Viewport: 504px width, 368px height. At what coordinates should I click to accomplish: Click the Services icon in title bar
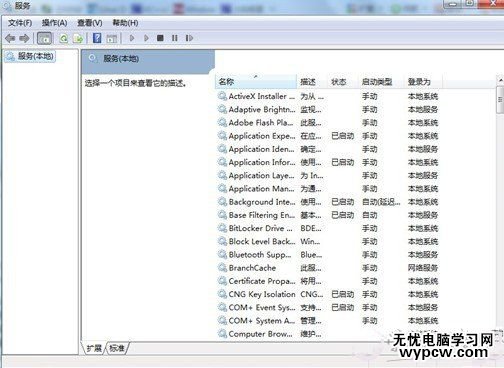tap(8, 5)
